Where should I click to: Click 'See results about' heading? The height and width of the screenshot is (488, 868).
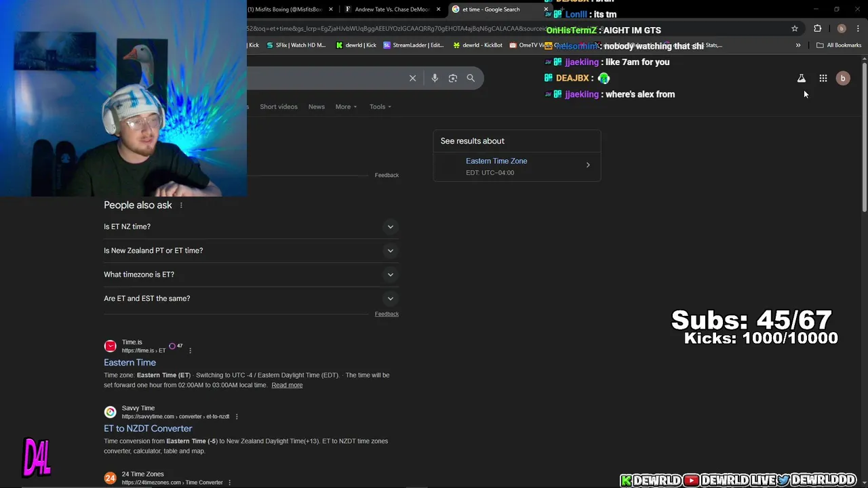(x=473, y=141)
